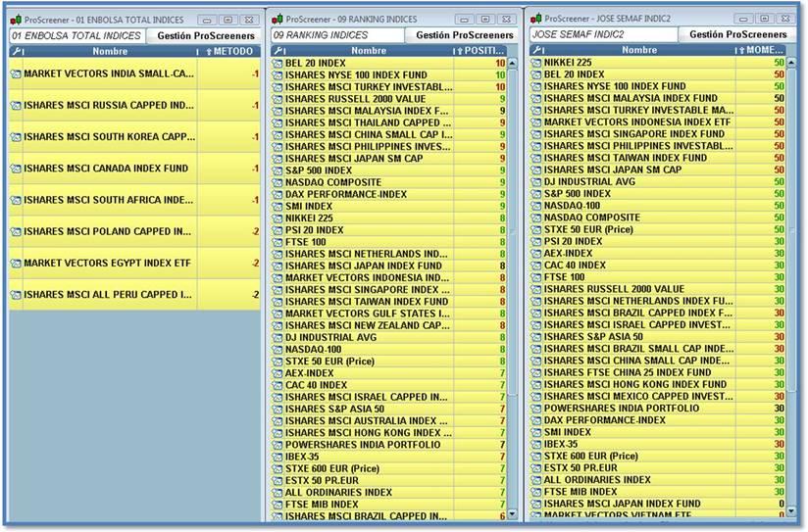Select ISHARES MSCI TAIWAN INDEX FUND in JOSE SEMAF window
808x532 pixels.
tap(658, 158)
